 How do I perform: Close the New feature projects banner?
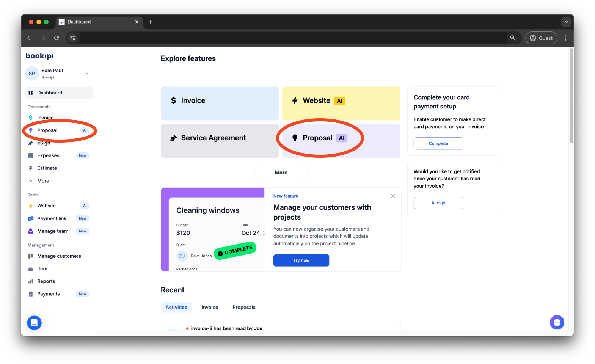point(393,196)
